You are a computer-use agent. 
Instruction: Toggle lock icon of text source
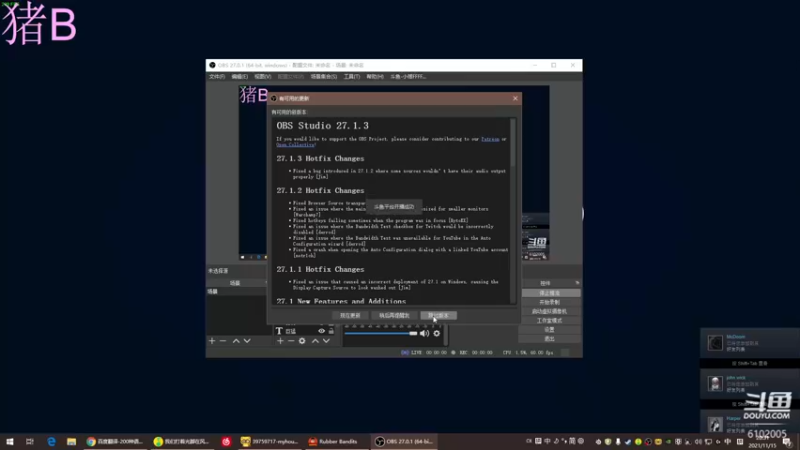click(x=331, y=331)
